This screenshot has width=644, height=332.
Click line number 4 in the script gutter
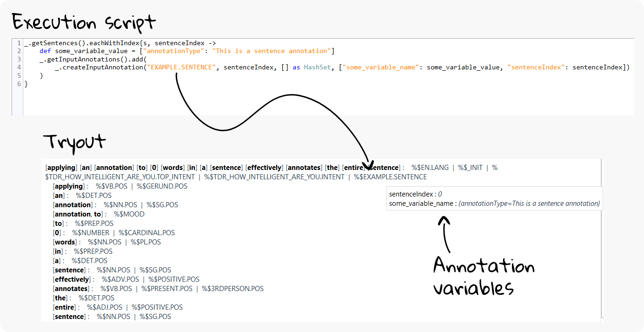pyautogui.click(x=19, y=68)
